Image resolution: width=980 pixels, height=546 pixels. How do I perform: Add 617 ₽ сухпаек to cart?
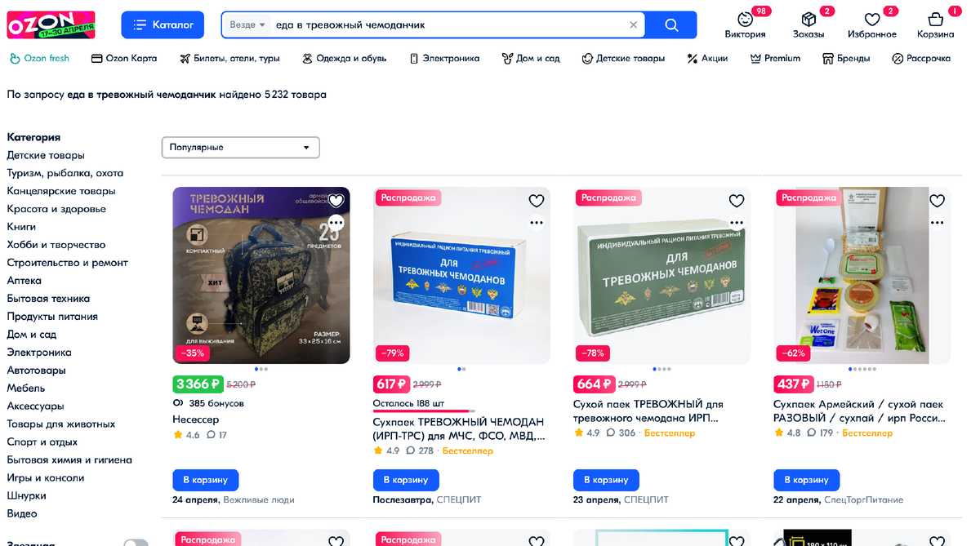406,480
